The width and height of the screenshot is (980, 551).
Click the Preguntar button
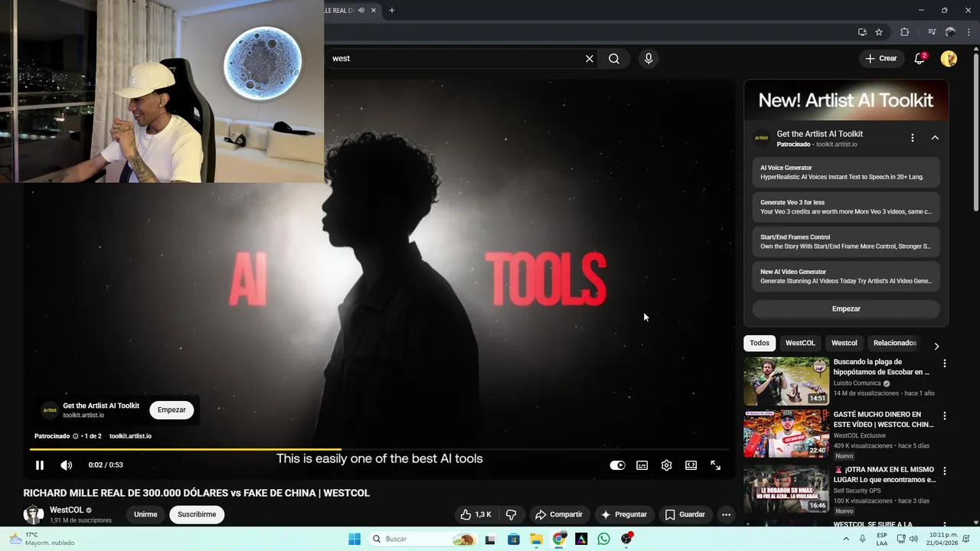tap(624, 514)
